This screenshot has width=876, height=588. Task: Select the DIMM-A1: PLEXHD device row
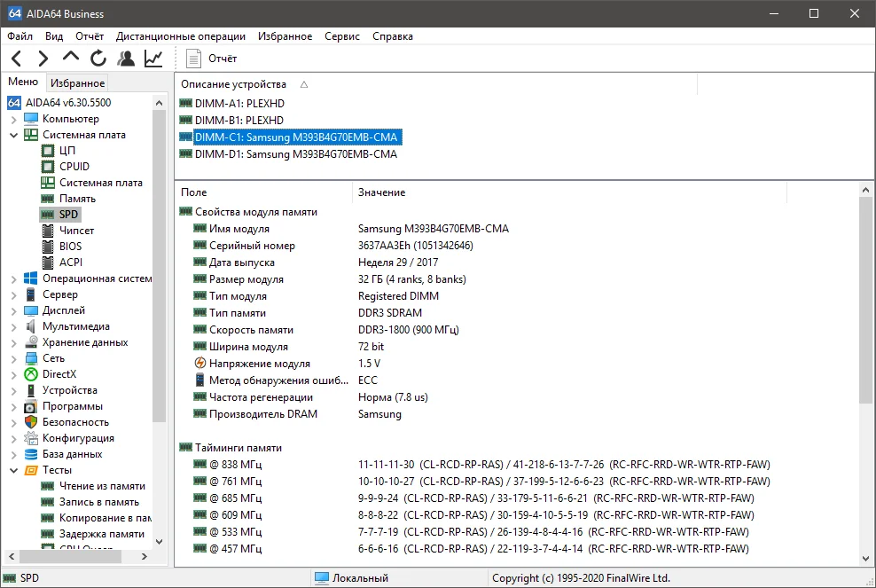tap(239, 104)
